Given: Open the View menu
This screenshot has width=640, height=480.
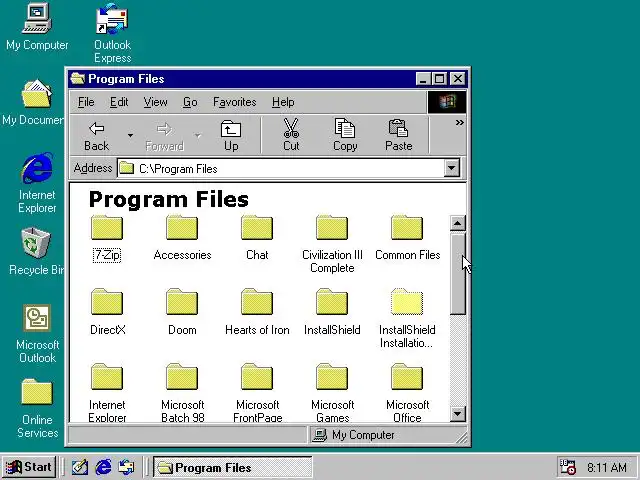Looking at the screenshot, I should [155, 102].
